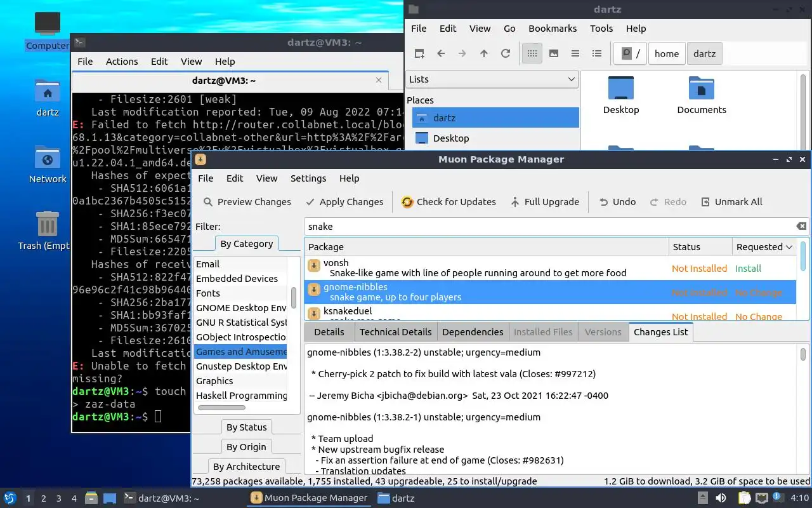Switch file manager to thumbnail view

pos(554,54)
